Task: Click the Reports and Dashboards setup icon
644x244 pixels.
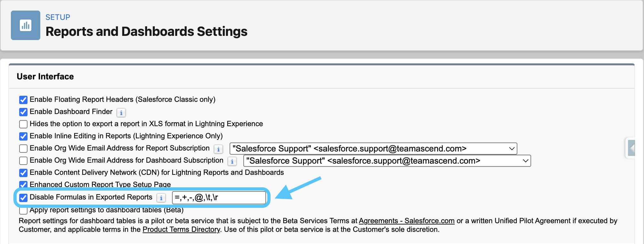Action: click(26, 25)
